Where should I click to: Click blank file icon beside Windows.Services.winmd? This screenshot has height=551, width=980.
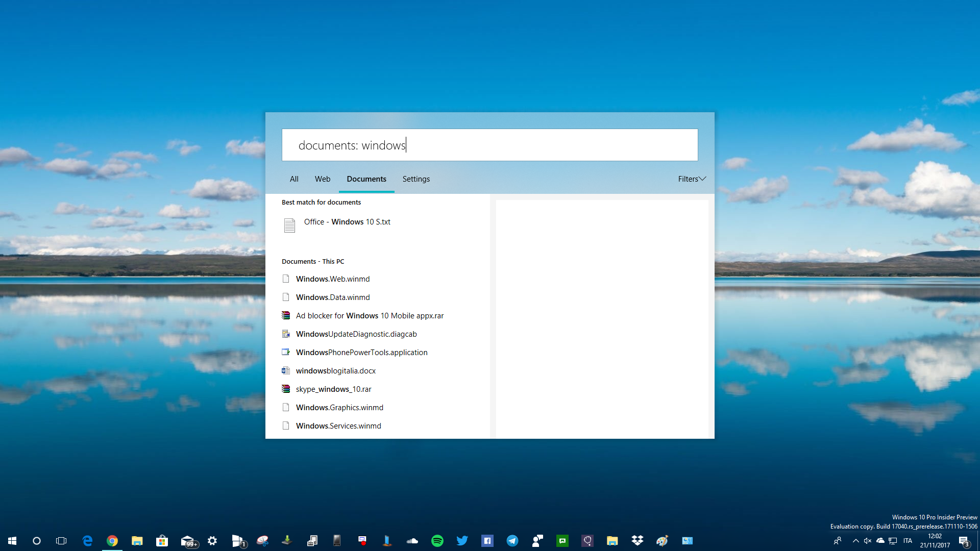tap(286, 425)
